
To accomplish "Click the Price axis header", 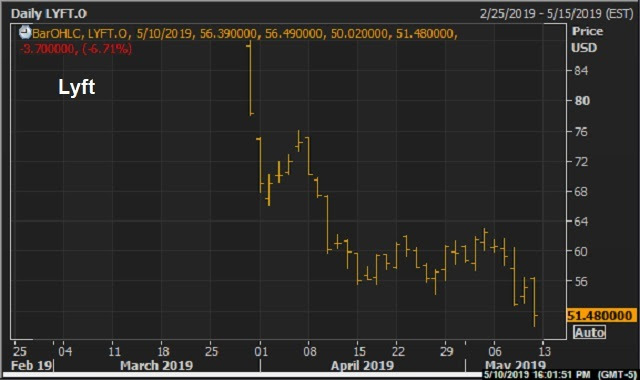I will (x=587, y=31).
